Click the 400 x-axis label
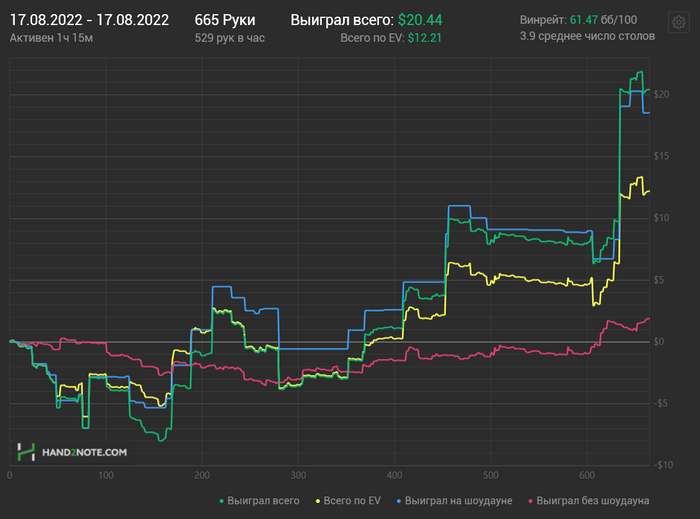Screen dimensions: 700x519 pyautogui.click(x=394, y=476)
